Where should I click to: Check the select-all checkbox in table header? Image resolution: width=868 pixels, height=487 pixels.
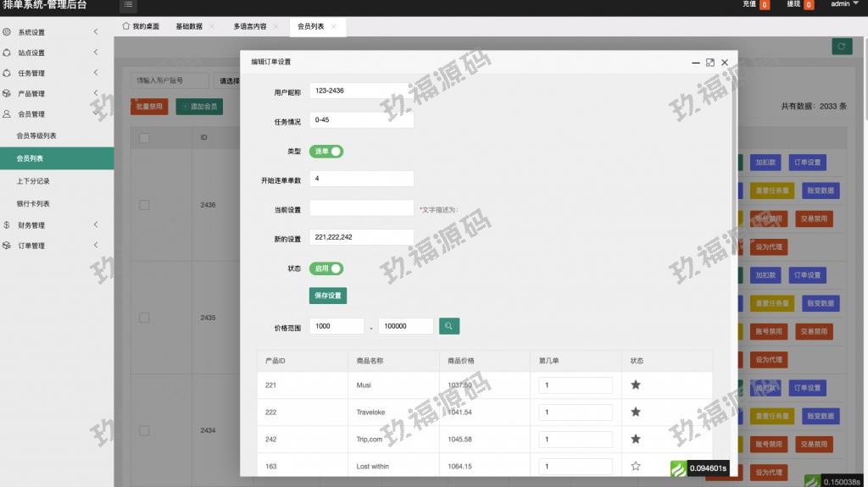tap(144, 138)
